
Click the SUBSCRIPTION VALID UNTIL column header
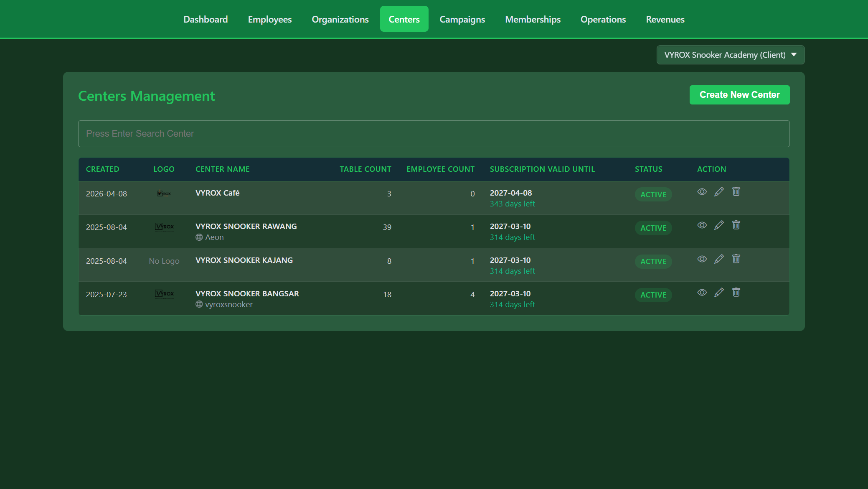(542, 169)
